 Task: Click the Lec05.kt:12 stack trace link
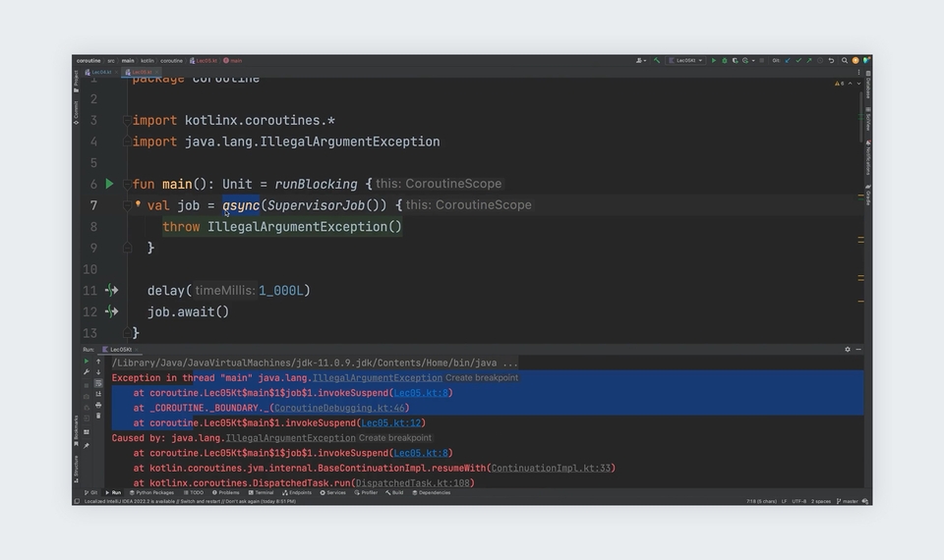pos(391,422)
